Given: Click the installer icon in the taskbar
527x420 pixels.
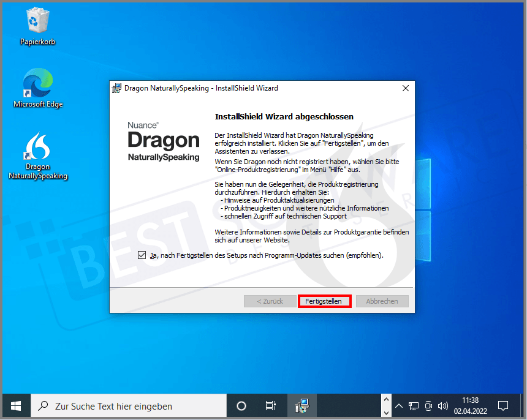Looking at the screenshot, I should point(301,406).
